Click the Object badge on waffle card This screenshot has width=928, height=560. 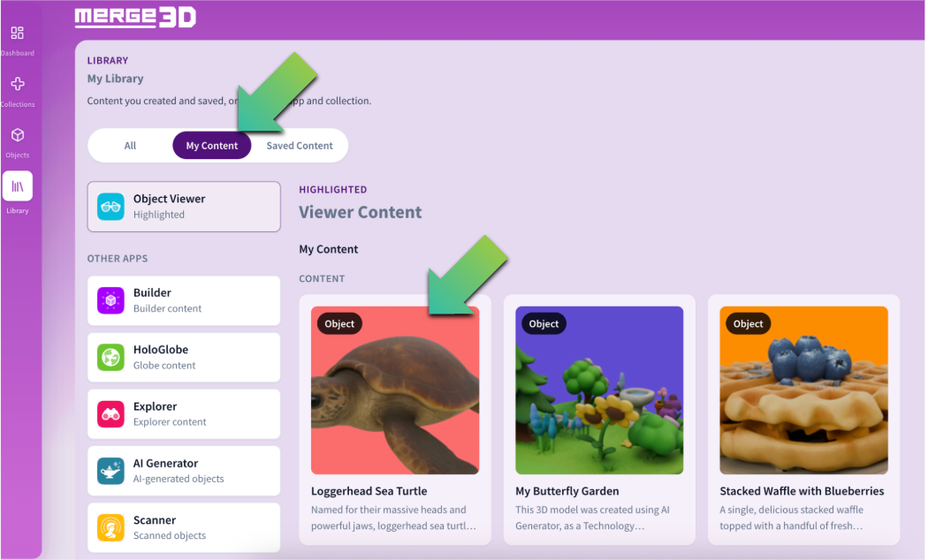[748, 323]
